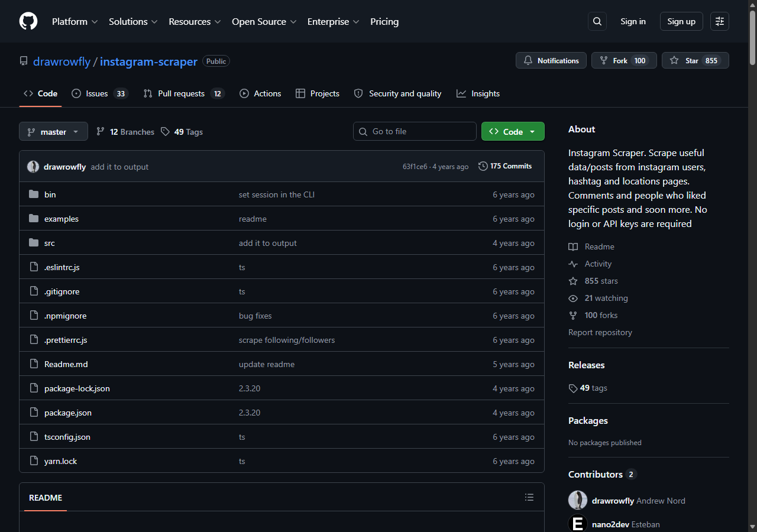Image resolution: width=757 pixels, height=532 pixels.
Task: Click commit message 'update readme'
Action: [267, 364]
